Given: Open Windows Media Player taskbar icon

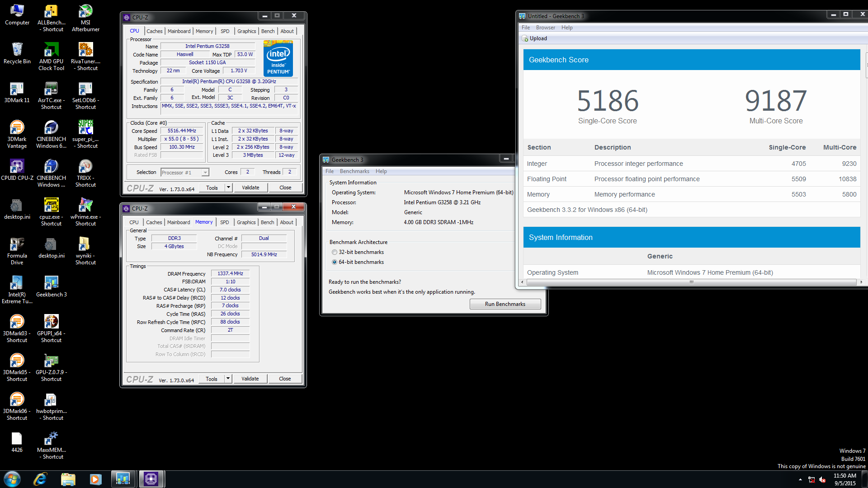Looking at the screenshot, I should click(x=95, y=479).
